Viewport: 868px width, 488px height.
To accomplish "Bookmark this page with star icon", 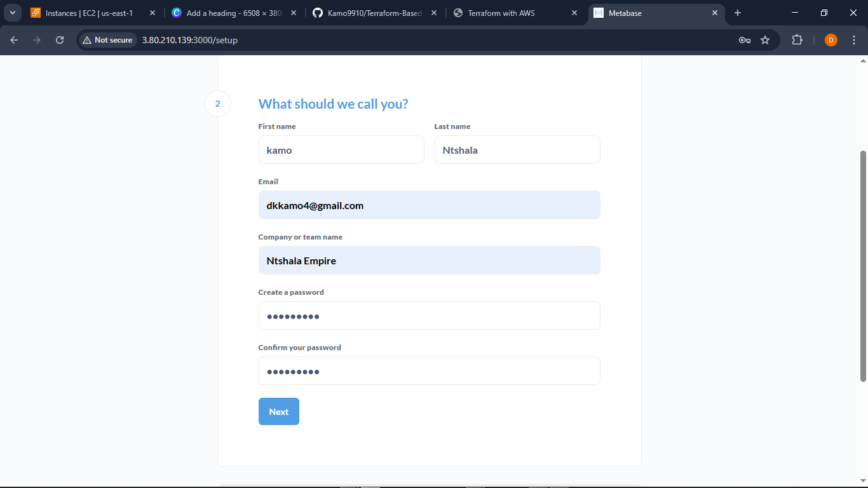I will (x=765, y=40).
